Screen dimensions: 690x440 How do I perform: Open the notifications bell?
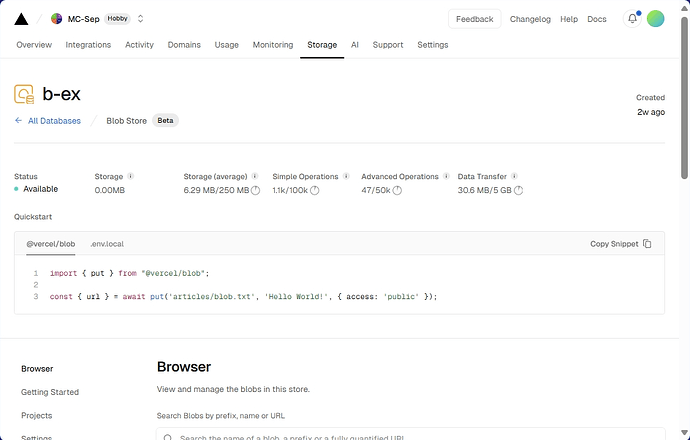[x=632, y=18]
